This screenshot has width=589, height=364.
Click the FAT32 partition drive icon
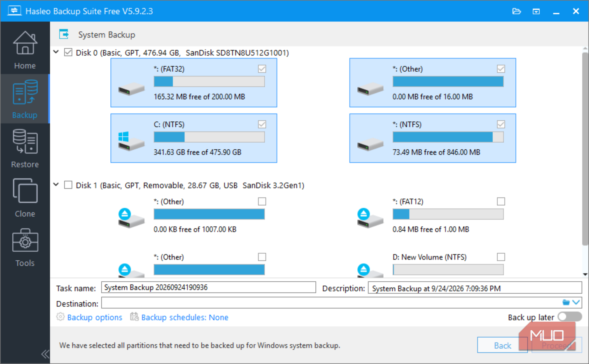[131, 89]
